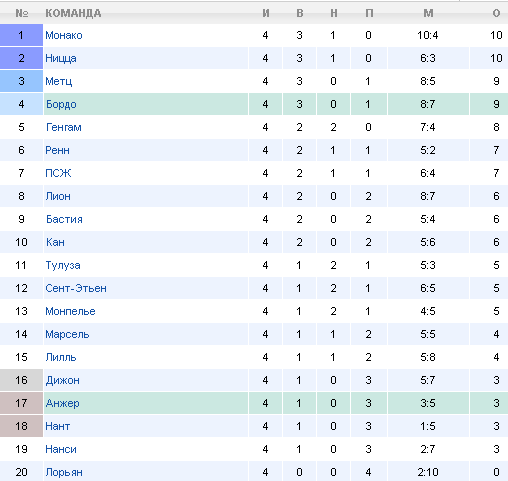Viewport: 508px width, 481px height.
Task: Select the Анжер team link
Action: pyautogui.click(x=62, y=403)
